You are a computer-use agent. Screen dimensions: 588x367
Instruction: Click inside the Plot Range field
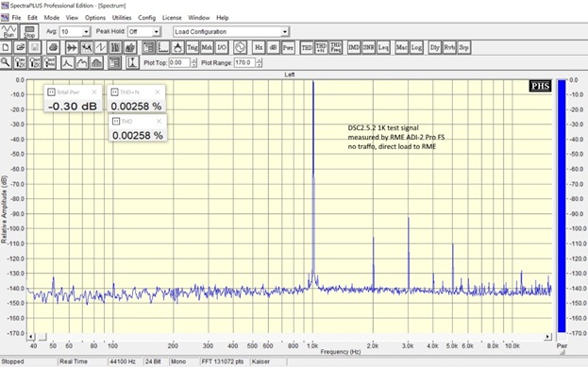point(244,62)
